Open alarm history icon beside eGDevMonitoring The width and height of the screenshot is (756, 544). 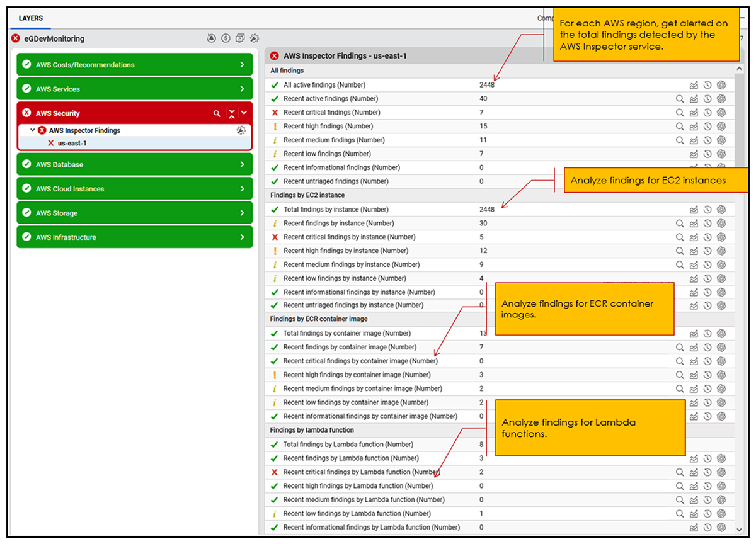[212, 38]
